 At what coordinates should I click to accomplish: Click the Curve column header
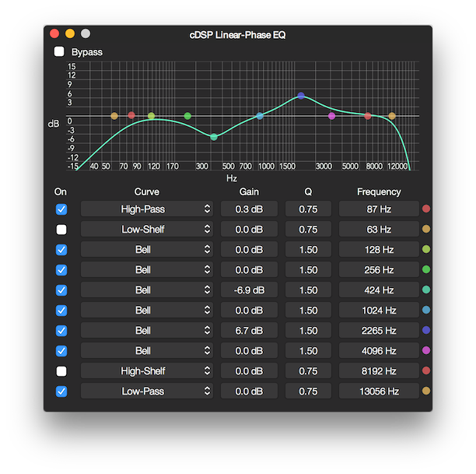(x=147, y=191)
